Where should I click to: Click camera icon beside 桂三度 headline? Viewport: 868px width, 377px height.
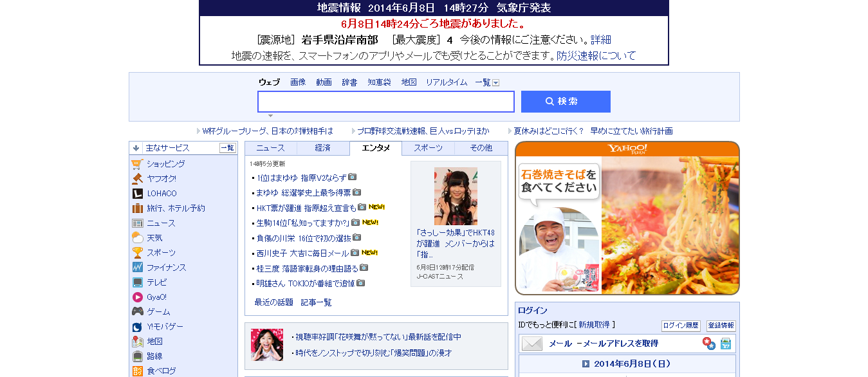(364, 268)
